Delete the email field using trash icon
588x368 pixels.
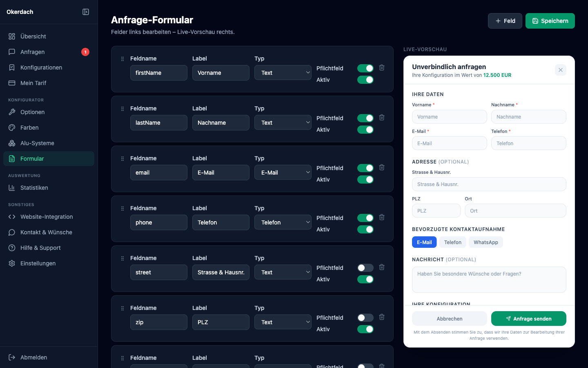pyautogui.click(x=382, y=167)
